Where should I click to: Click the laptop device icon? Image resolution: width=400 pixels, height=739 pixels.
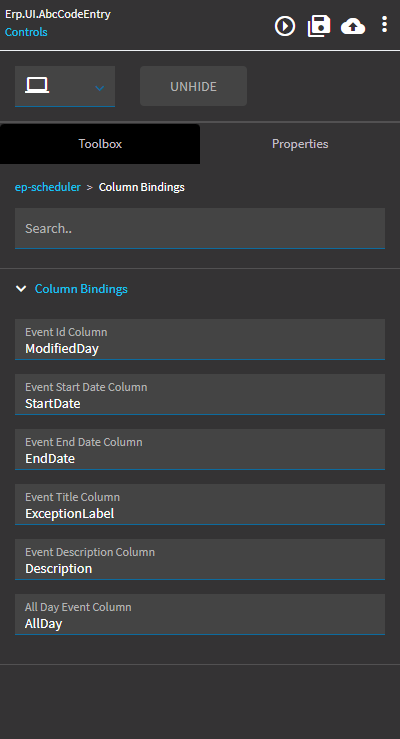(x=37, y=85)
